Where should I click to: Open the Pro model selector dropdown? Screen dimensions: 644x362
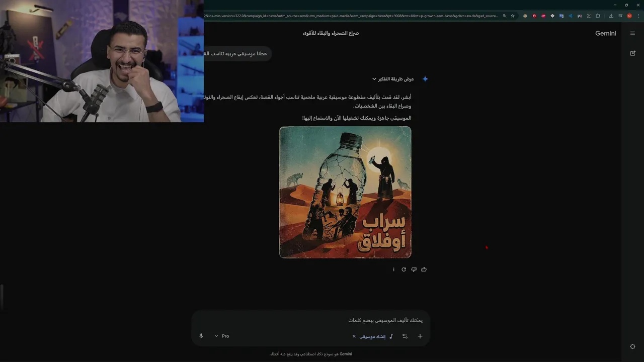[221, 336]
